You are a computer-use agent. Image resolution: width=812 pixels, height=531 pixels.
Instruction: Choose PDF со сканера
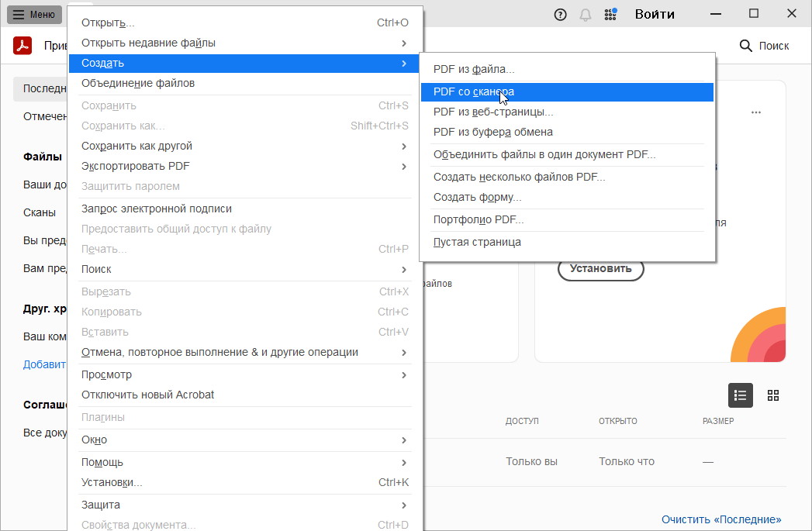click(567, 92)
